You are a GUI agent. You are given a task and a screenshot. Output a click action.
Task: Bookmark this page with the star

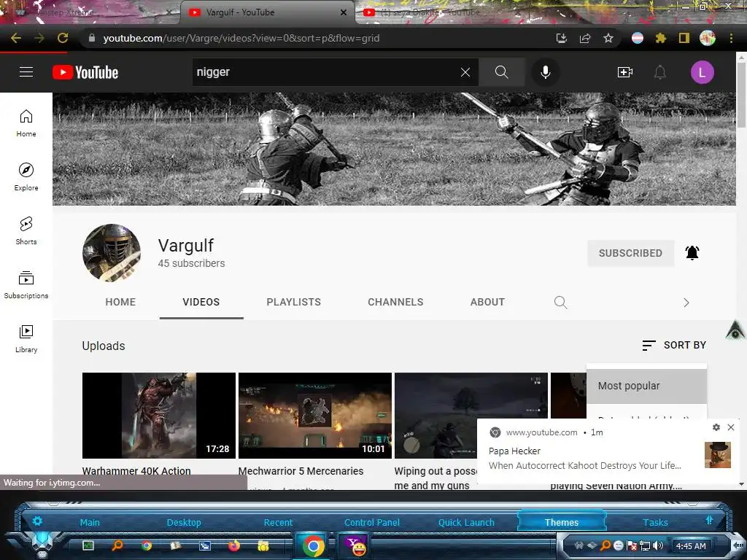tap(608, 38)
